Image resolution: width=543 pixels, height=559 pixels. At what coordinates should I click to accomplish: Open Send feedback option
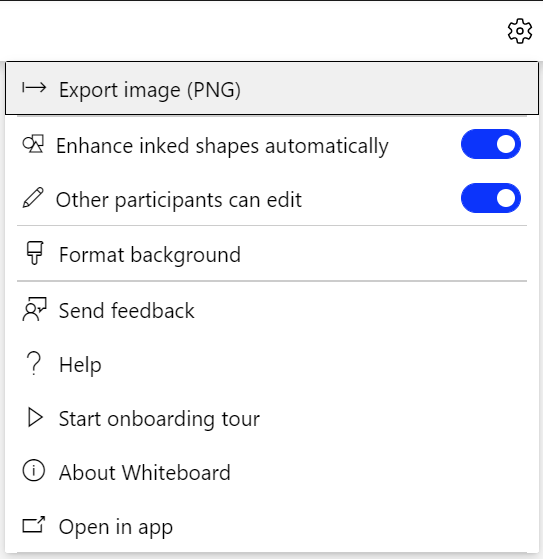coord(272,309)
